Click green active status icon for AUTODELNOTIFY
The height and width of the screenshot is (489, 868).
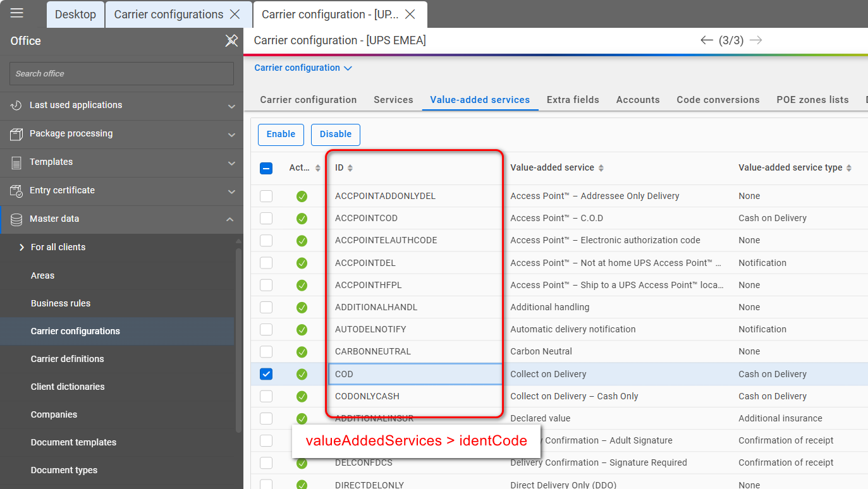[x=302, y=330]
